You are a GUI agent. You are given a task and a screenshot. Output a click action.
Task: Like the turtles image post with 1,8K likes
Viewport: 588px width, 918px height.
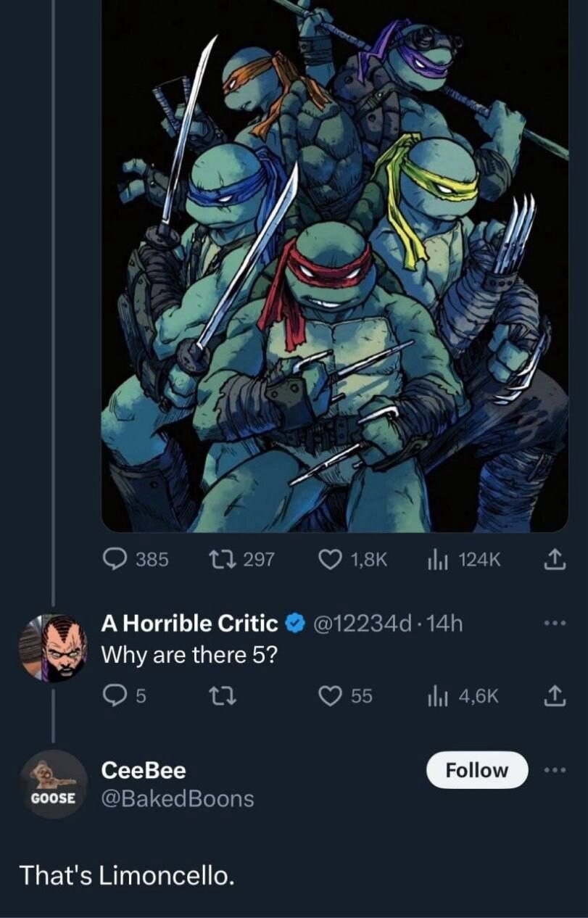click(x=353, y=559)
